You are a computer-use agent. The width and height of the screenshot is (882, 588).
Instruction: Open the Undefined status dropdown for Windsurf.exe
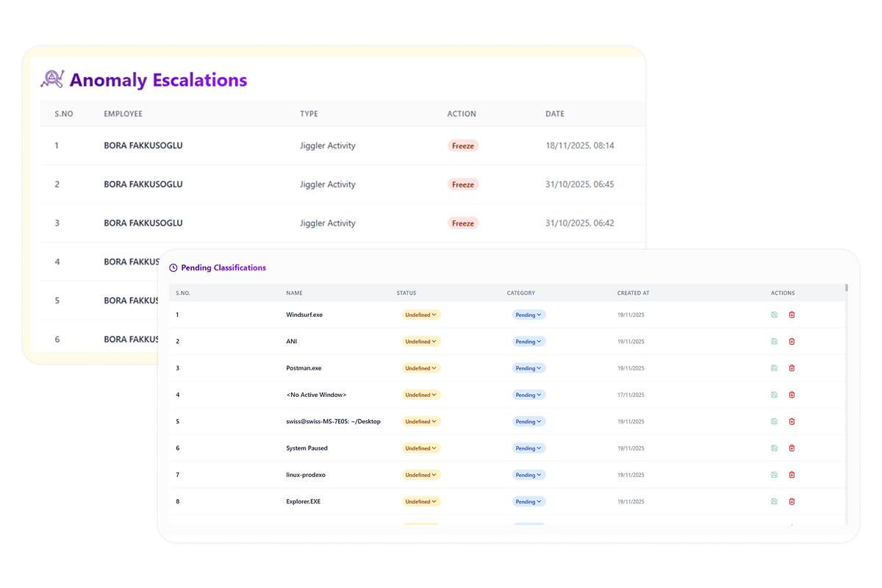[x=421, y=315]
